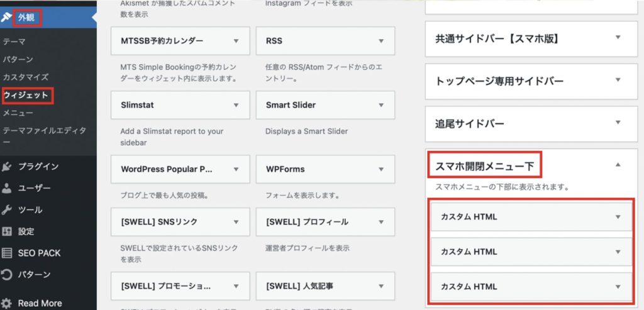Click the パターン circular arrow icon
The width and height of the screenshot is (644, 310).
7,275
